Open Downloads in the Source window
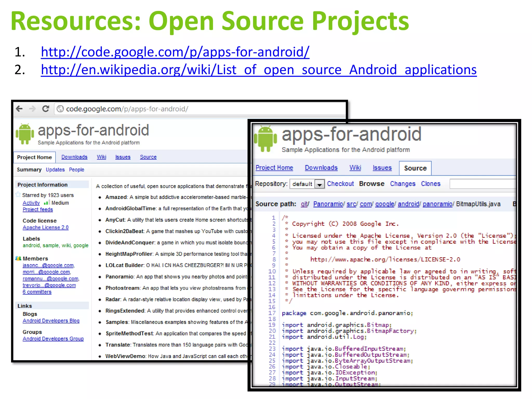The height and width of the screenshot is (399, 532). pos(321,168)
